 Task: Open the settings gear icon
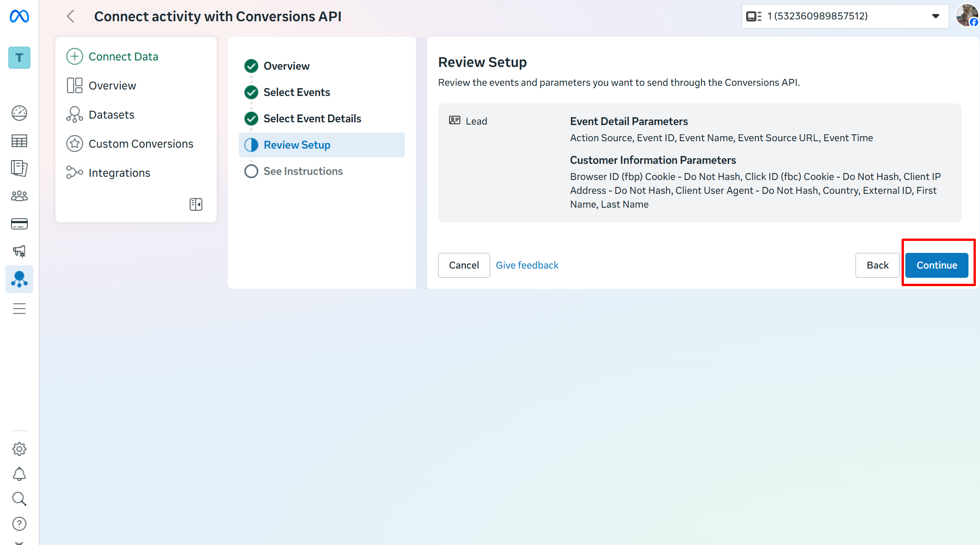point(19,449)
